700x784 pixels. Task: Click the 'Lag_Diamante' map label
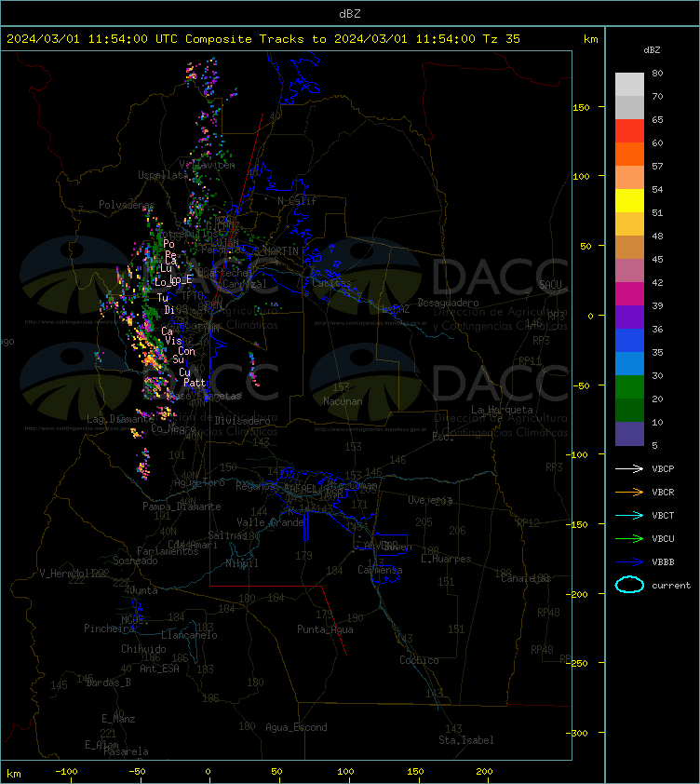[120, 419]
